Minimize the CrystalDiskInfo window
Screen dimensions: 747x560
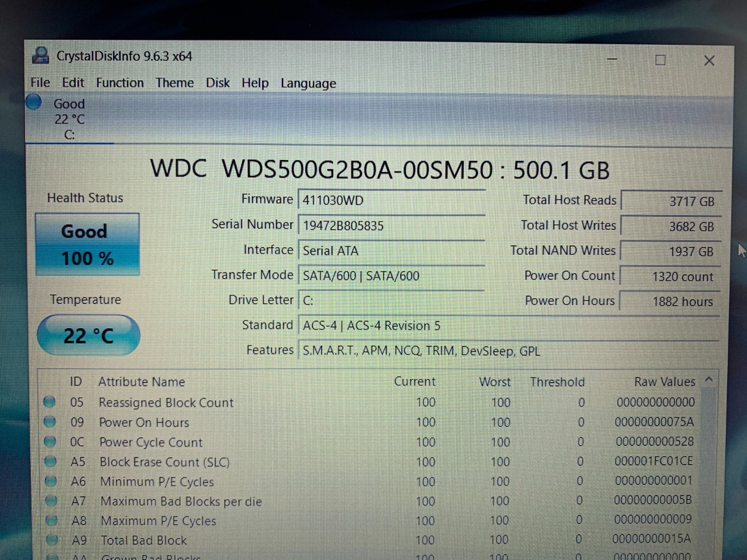tap(612, 59)
